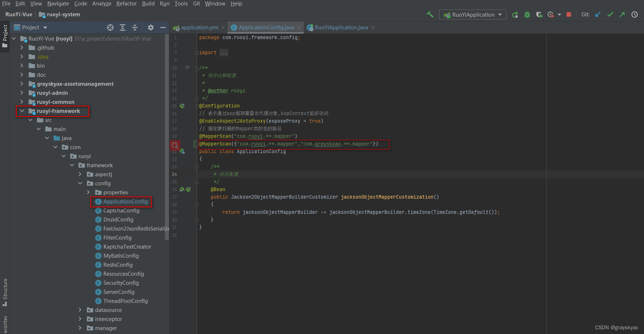Click the @EnableAspectJAutoProxy annotation line

pos(261,121)
